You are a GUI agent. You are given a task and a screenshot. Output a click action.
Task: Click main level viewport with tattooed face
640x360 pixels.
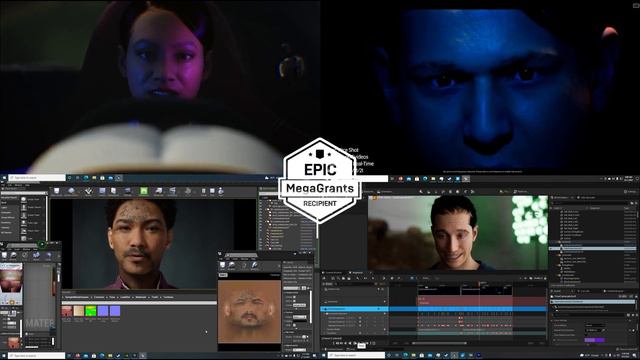click(x=153, y=244)
